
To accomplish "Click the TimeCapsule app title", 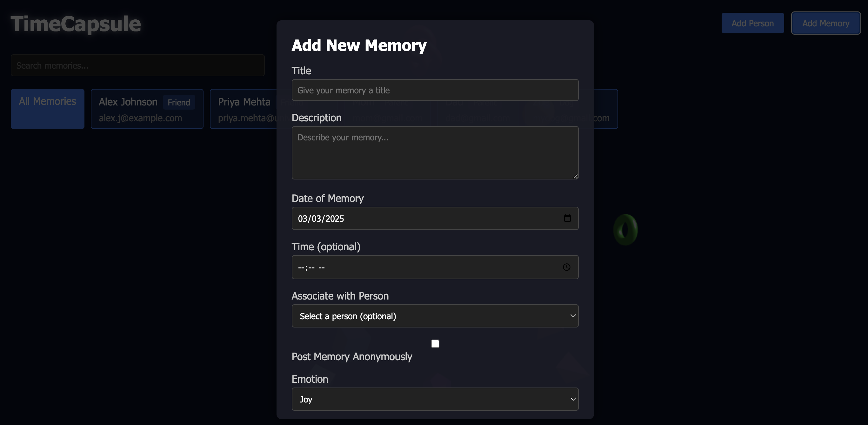I will [76, 24].
